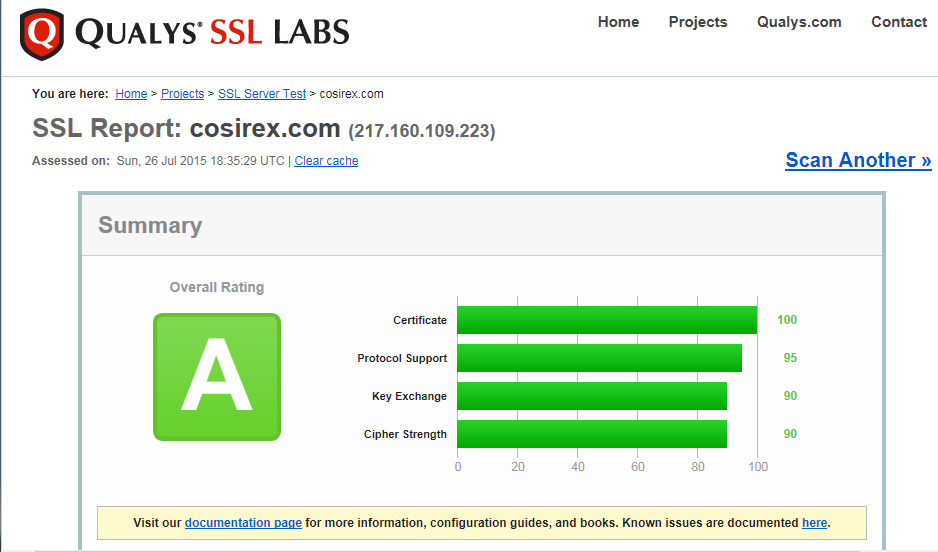
Task: Click the known issues 'here' link
Action: point(814,523)
